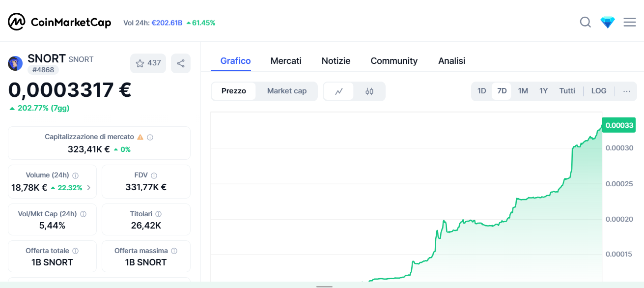This screenshot has height=288, width=644.
Task: Show info icon for Vol/Mkt Cap (24h)
Action: pyautogui.click(x=83, y=214)
